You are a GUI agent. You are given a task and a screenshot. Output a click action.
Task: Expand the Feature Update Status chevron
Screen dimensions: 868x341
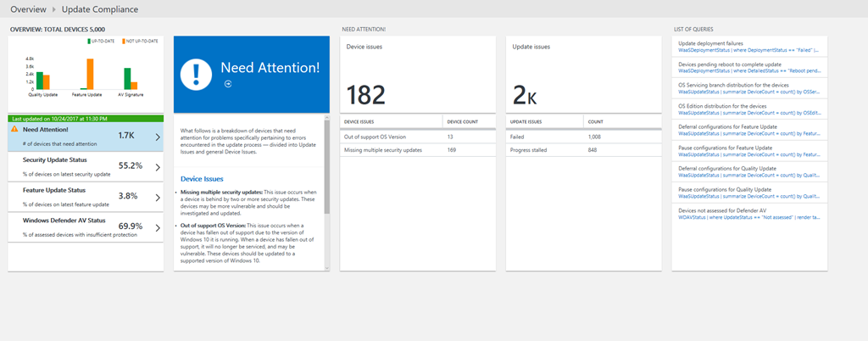(x=158, y=197)
